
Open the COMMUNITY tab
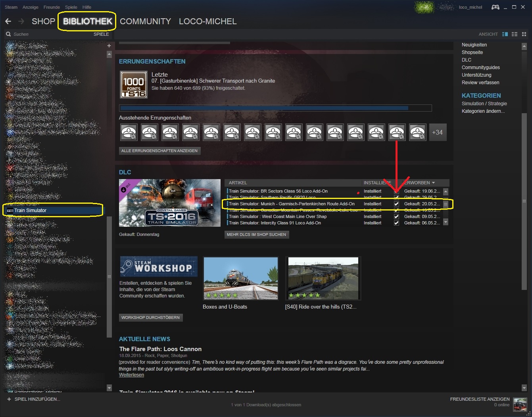click(145, 21)
